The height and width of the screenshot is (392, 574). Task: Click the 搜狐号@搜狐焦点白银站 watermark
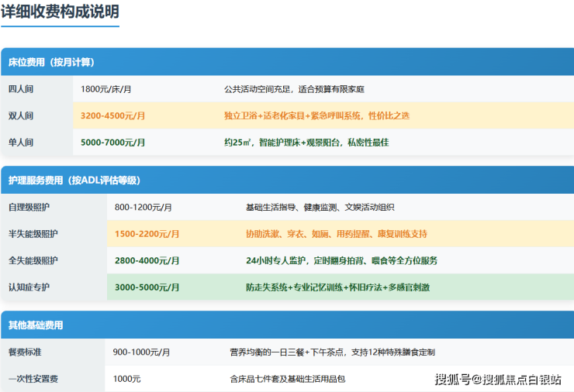(x=498, y=379)
